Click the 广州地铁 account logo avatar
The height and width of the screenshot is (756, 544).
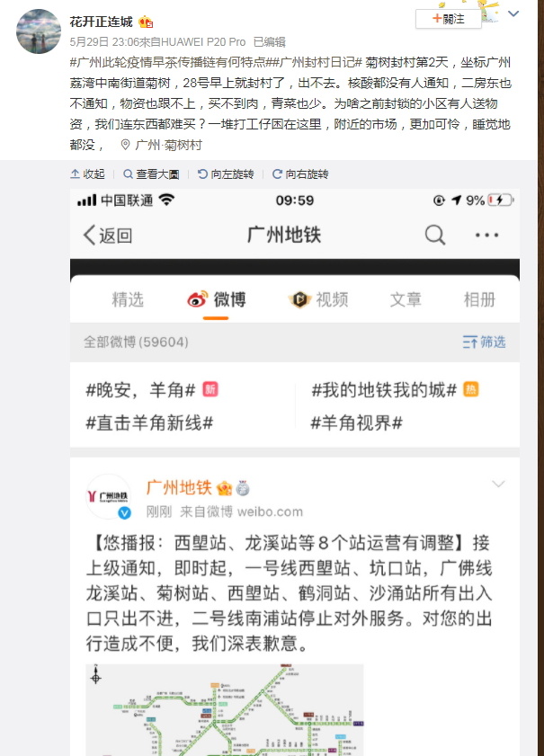pos(109,496)
